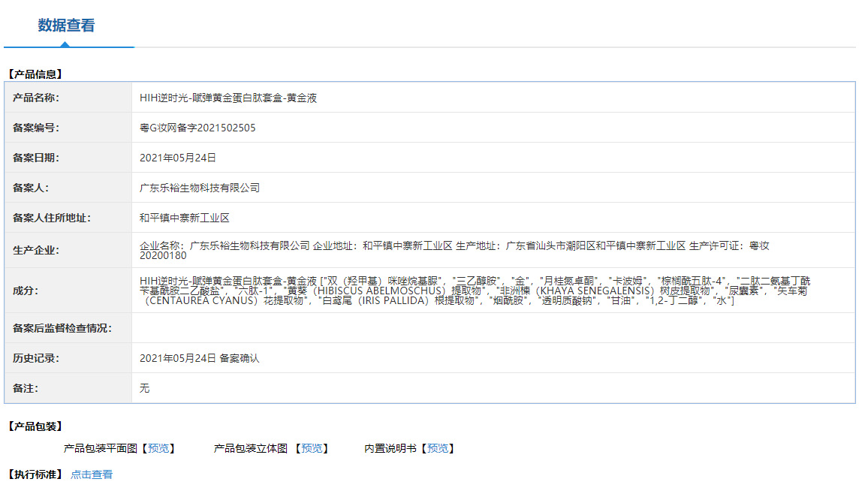Select product name value HIH逆时光-赋弹黄金蛋白肽套盒-黄金液
The image size is (868, 497).
point(228,98)
